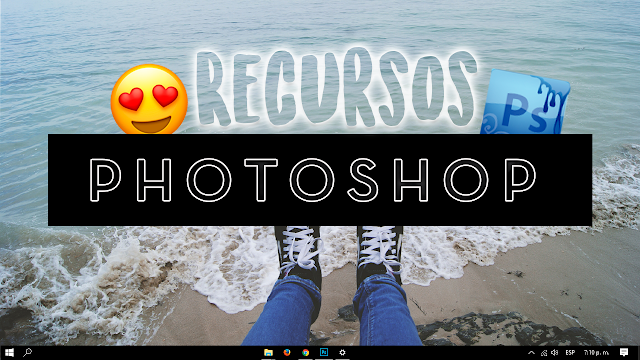This screenshot has height=360, width=640.
Task: Switch to Photoshop from the taskbar
Action: pyautogui.click(x=324, y=352)
